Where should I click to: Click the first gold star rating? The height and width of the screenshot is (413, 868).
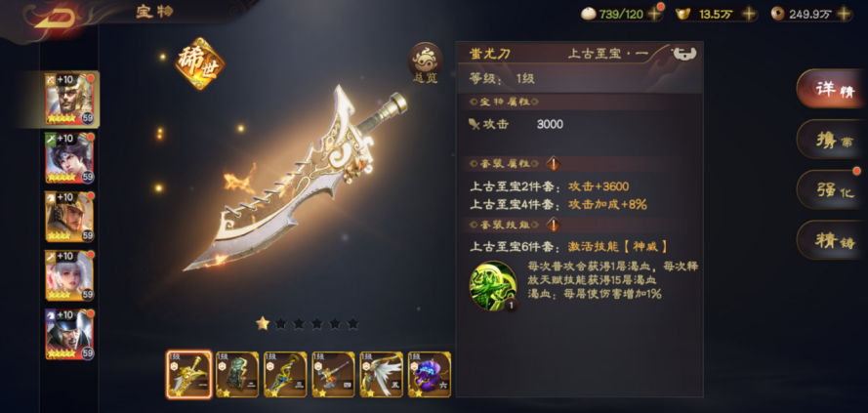(x=263, y=323)
